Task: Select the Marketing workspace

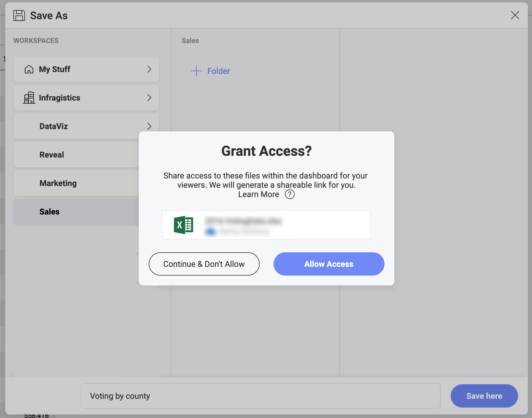Action: point(76,183)
